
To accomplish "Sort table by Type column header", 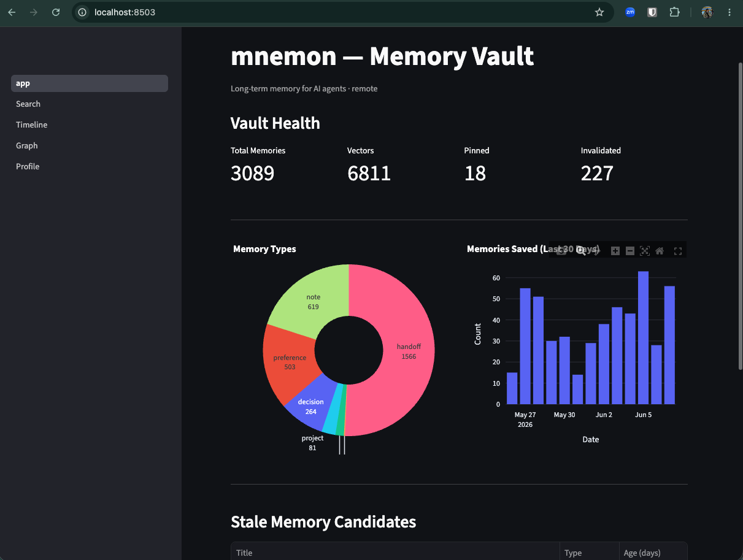I will pyautogui.click(x=589, y=553).
